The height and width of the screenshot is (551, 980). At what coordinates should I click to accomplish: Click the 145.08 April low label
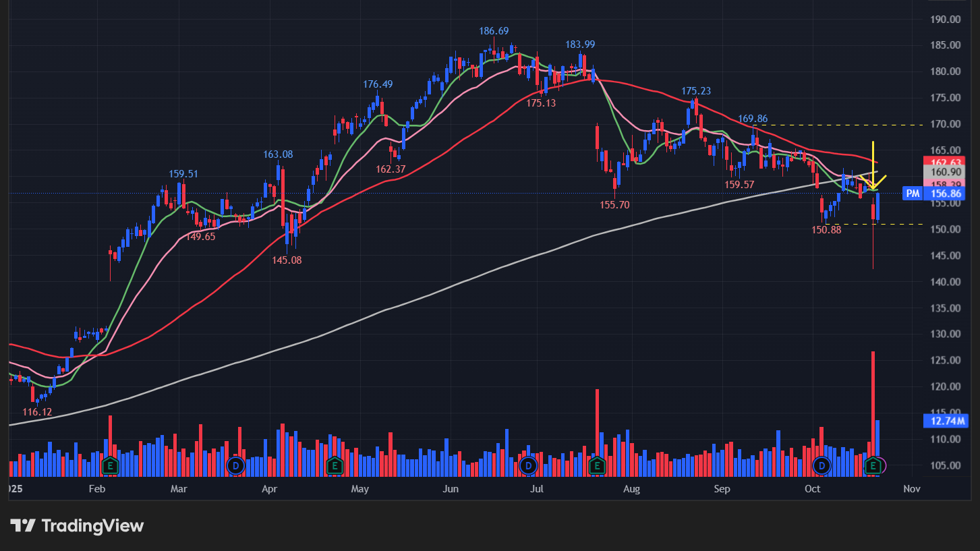point(287,260)
